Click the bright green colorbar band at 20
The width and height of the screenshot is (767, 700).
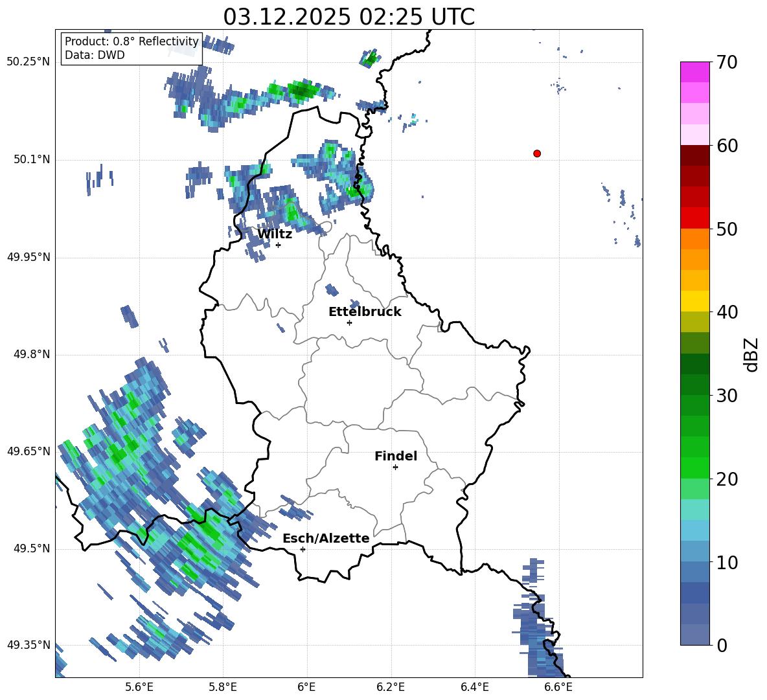(x=695, y=468)
